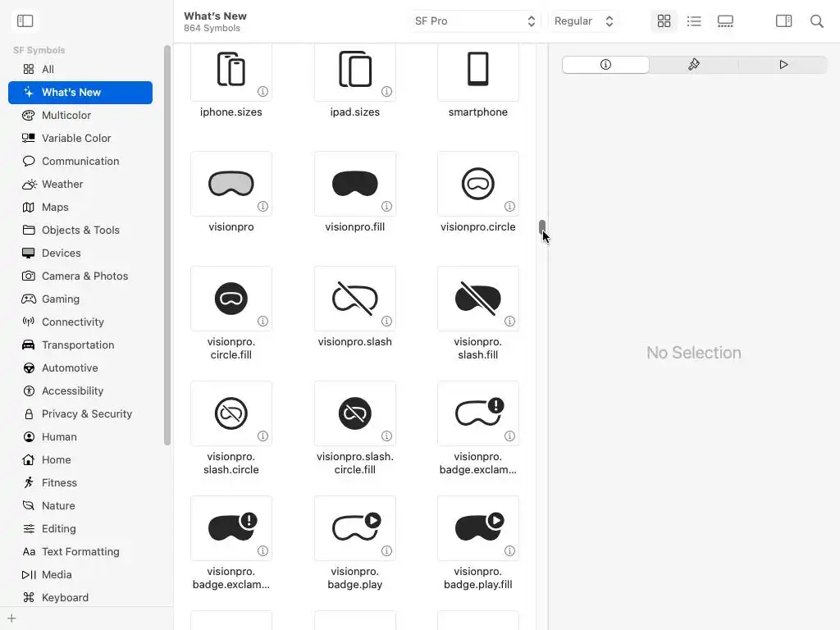Open the Camera & Photos category
The image size is (840, 630).
tap(80, 276)
